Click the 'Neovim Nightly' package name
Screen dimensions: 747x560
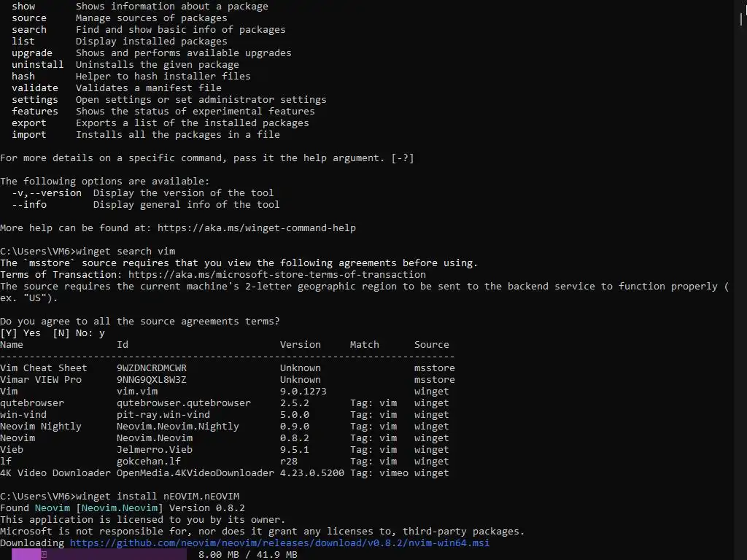coord(41,426)
